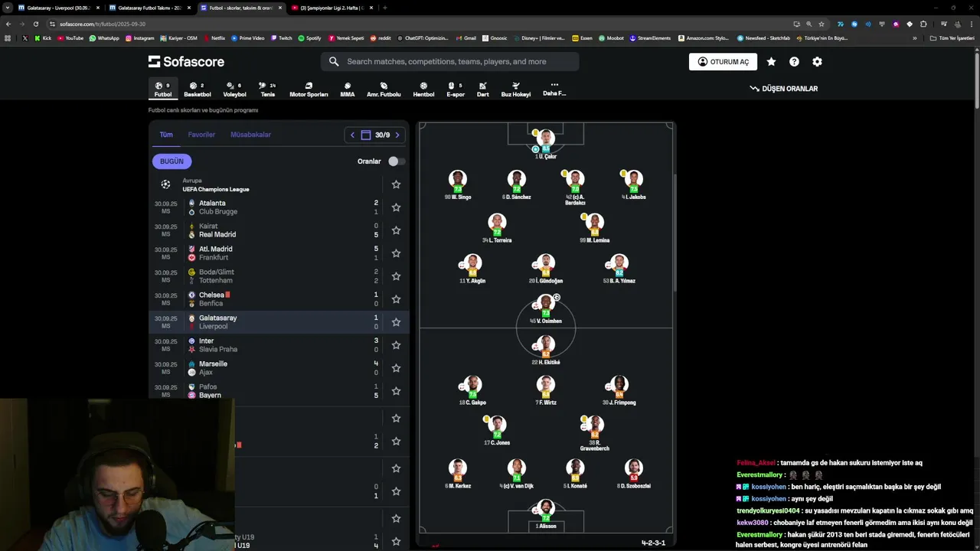Viewport: 980px width, 551px height.
Task: Open a new browser tab
Action: click(x=385, y=8)
